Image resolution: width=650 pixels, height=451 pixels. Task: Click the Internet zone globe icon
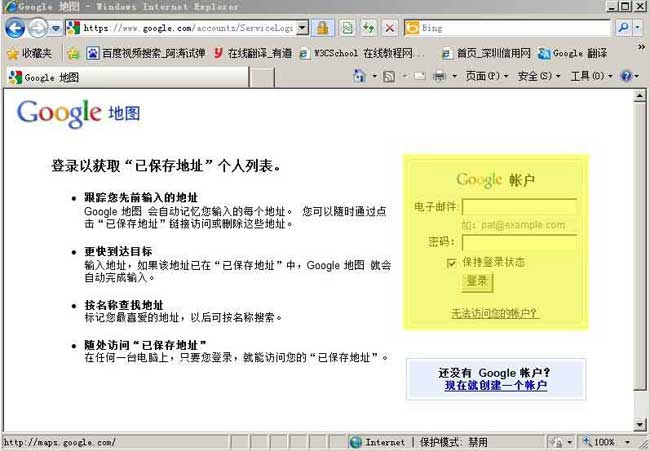click(x=356, y=442)
